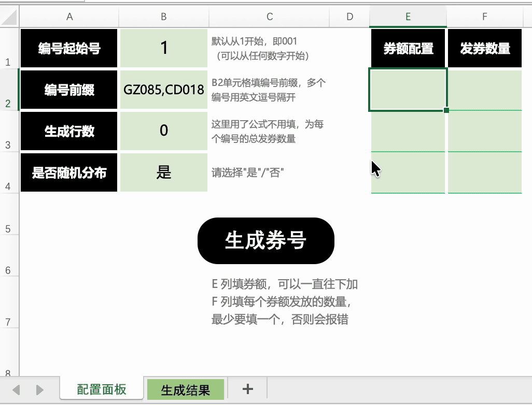Click empty cell F2 under 发券数量
The height and width of the screenshot is (405, 532).
pos(485,90)
